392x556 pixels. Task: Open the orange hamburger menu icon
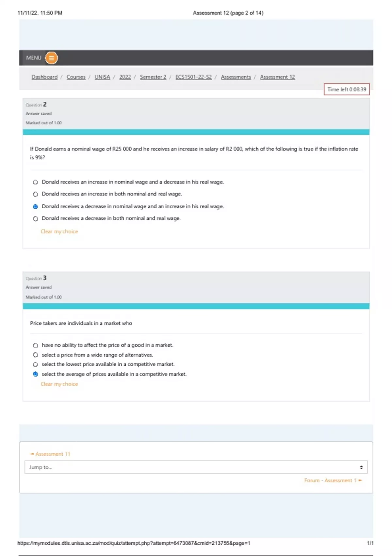[51, 58]
